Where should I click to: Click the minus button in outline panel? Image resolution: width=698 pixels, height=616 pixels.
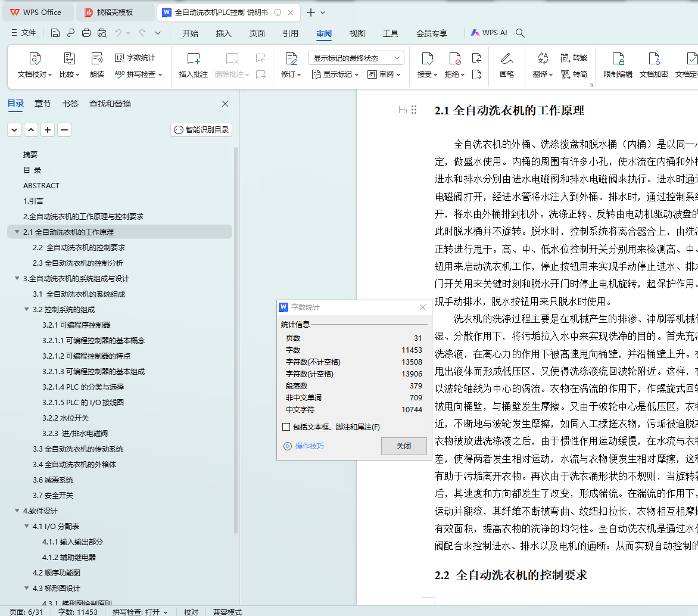[64, 130]
